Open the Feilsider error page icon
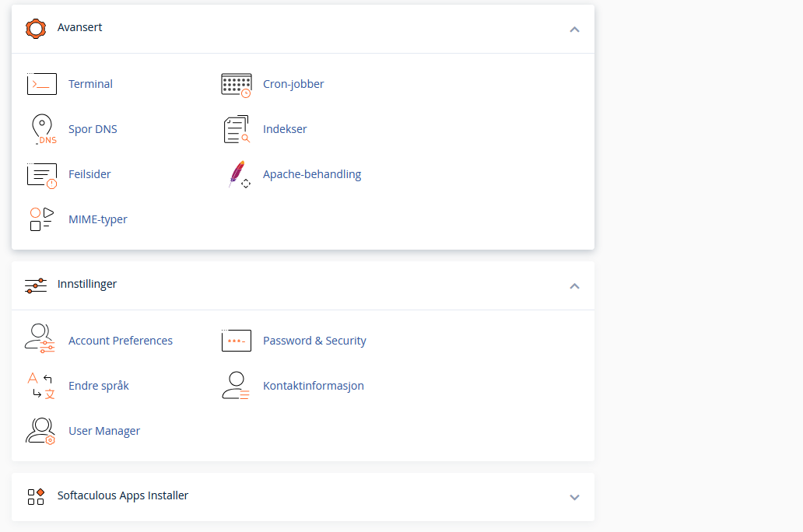Image resolution: width=803 pixels, height=532 pixels. coord(42,174)
